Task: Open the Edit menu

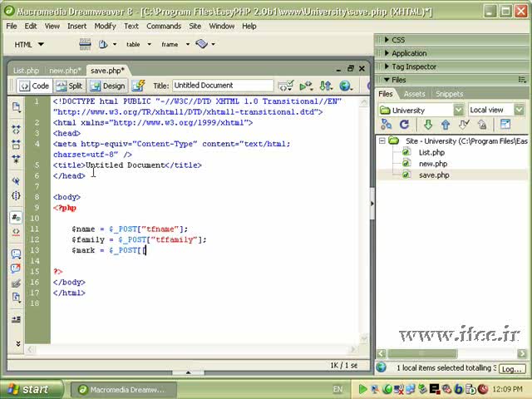Action: click(x=31, y=26)
